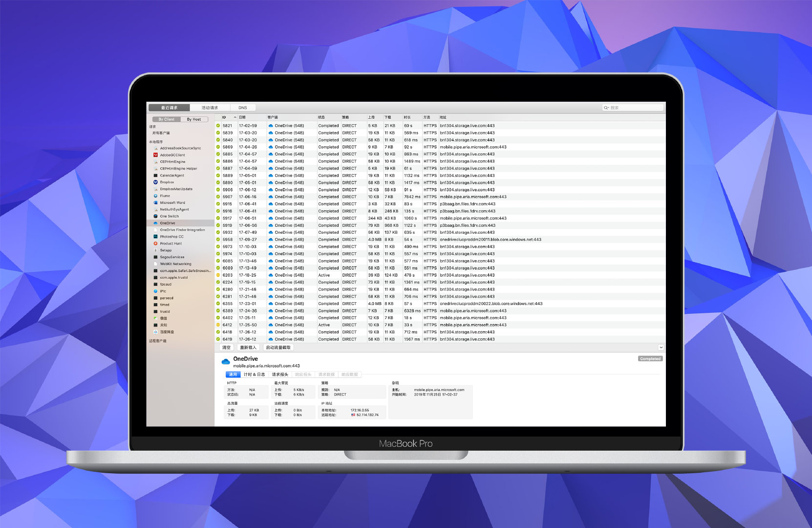Select the Product Hunt icon in sidebar

point(156,243)
